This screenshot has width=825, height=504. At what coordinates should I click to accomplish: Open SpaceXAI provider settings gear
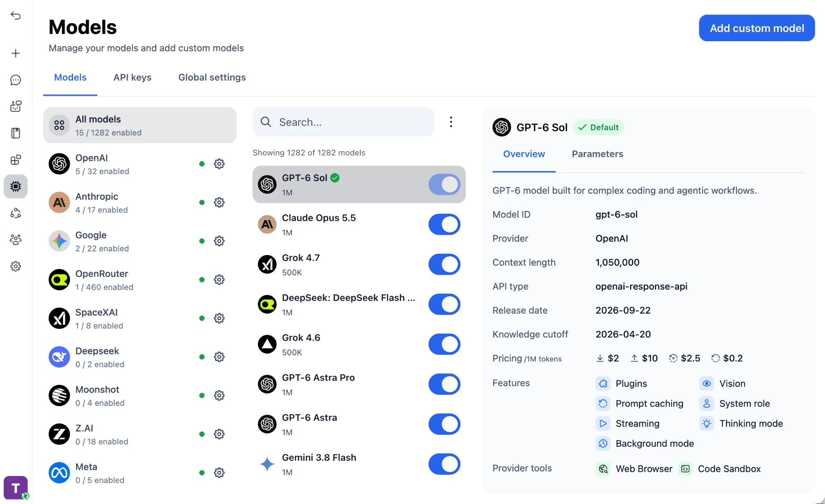[x=219, y=318]
